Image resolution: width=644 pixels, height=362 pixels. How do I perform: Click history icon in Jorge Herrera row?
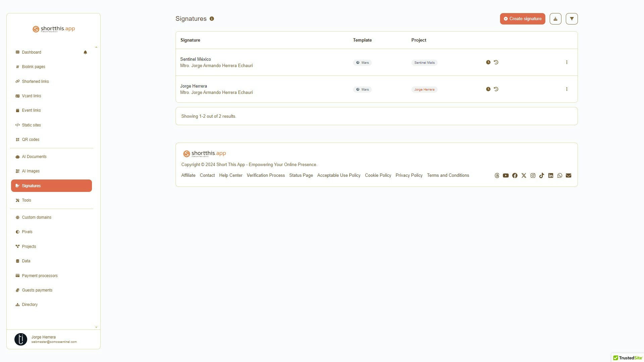coord(496,89)
